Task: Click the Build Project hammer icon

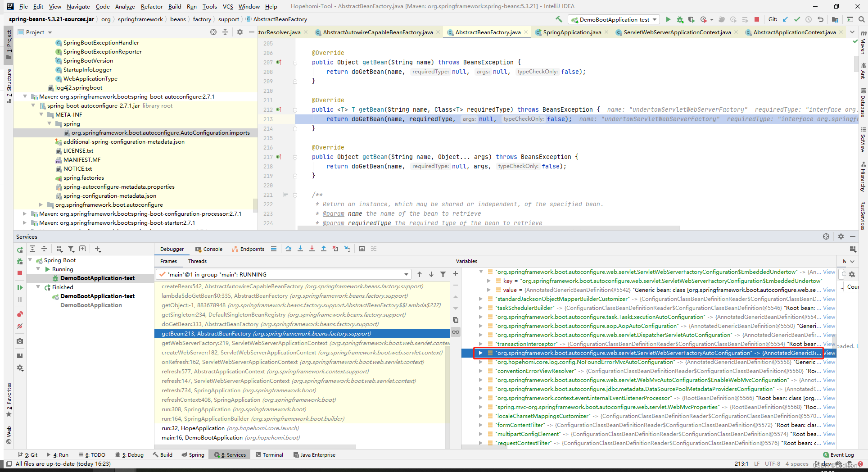Action: click(x=559, y=19)
